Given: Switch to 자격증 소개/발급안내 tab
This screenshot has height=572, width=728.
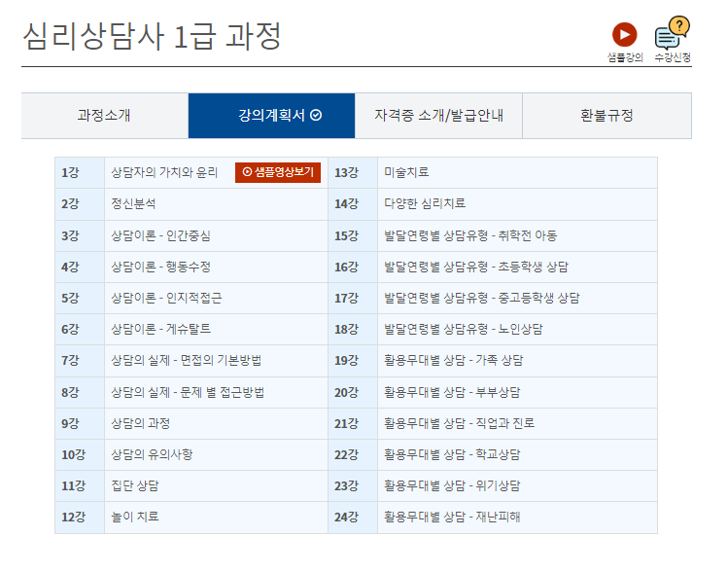Looking at the screenshot, I should click(438, 116).
